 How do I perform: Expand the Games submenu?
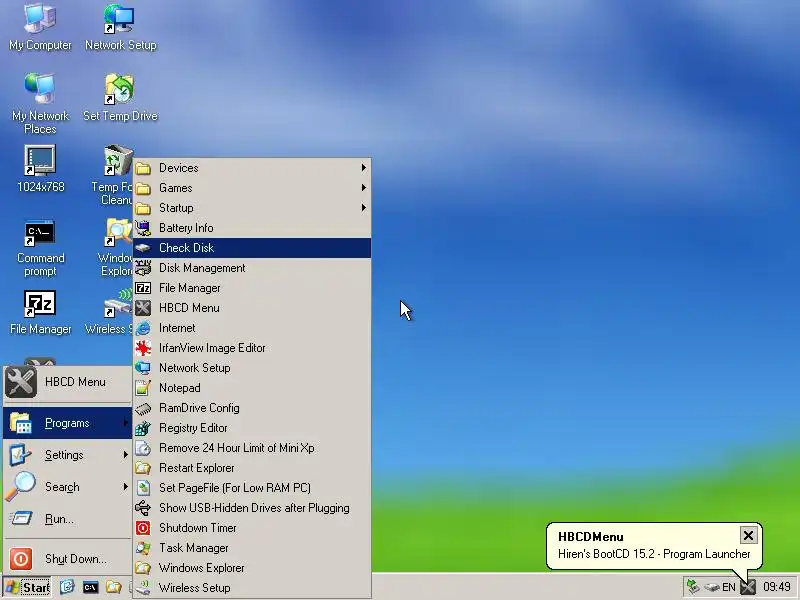tap(252, 188)
